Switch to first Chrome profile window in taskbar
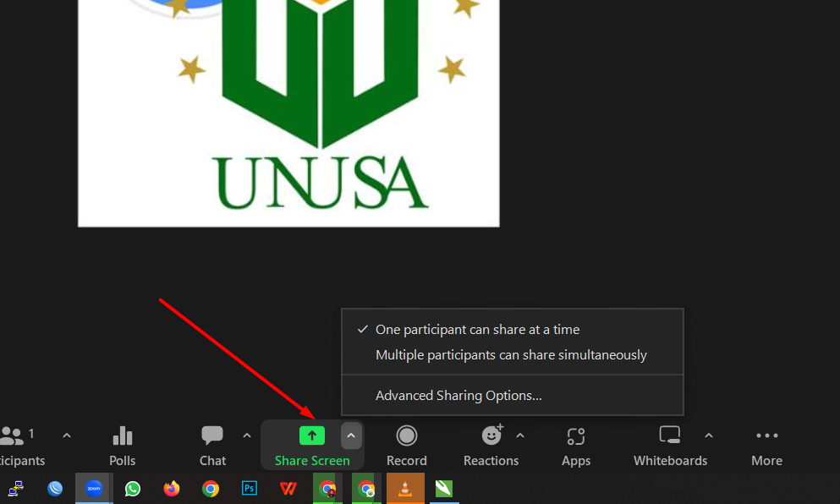The width and height of the screenshot is (840, 504). [327, 489]
